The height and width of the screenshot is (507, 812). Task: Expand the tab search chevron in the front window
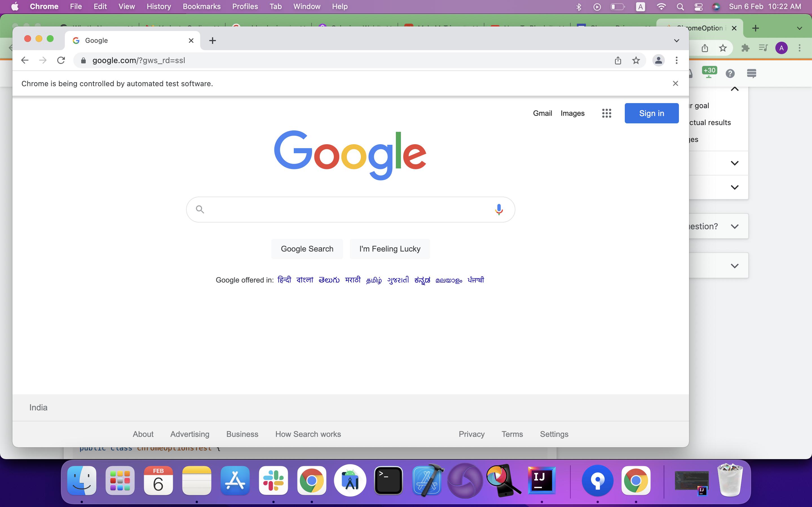676,41
